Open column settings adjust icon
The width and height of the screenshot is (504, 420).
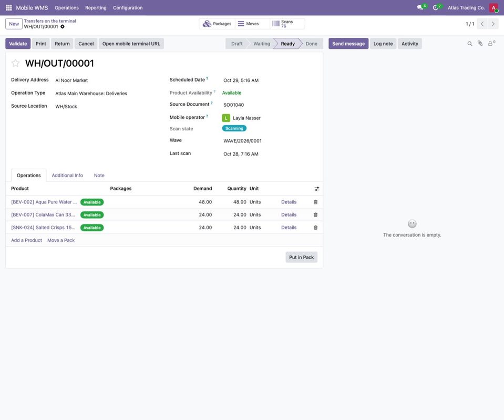point(317,189)
